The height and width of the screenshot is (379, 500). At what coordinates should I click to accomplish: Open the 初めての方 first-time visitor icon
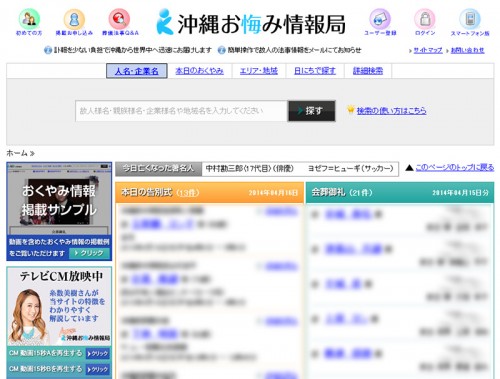pos(29,22)
